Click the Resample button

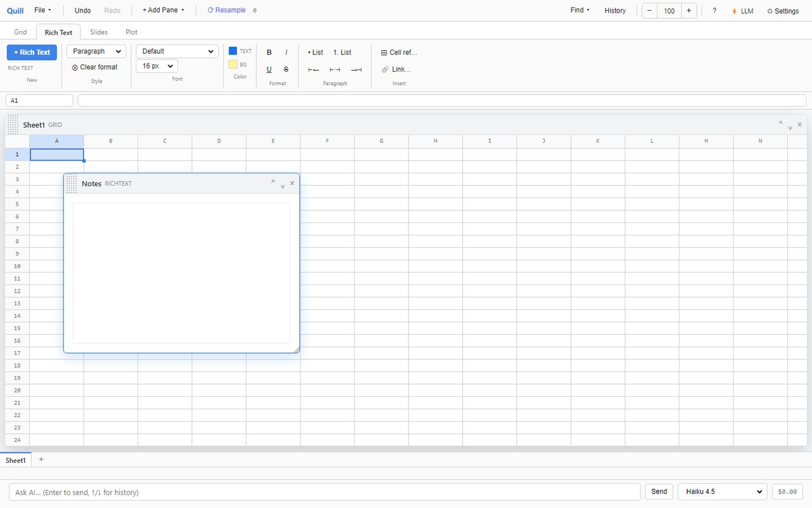click(x=226, y=10)
